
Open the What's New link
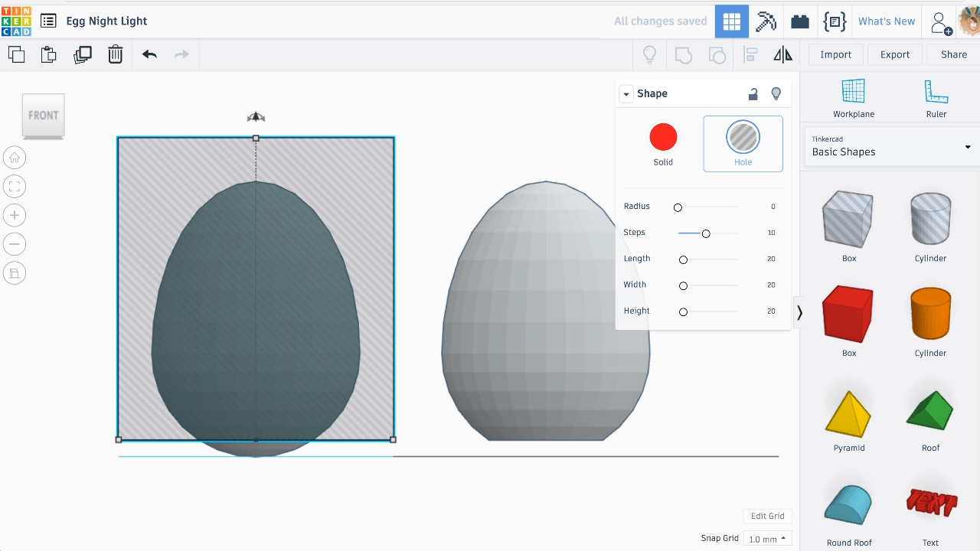pyautogui.click(x=886, y=21)
